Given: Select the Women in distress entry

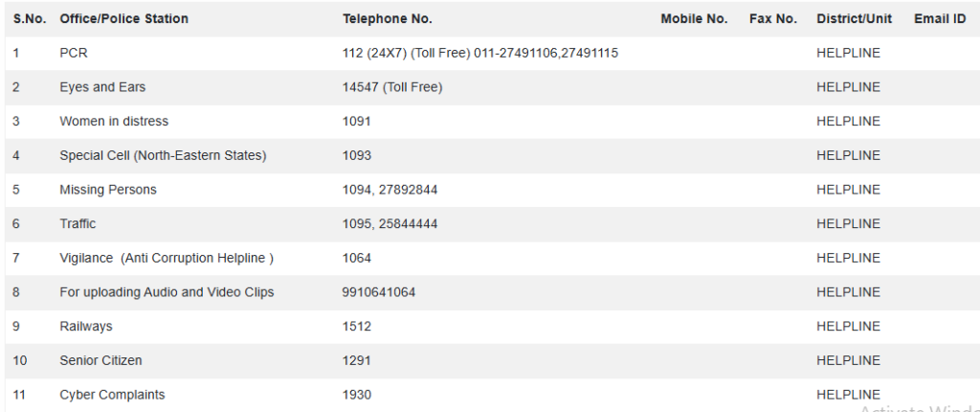Looking at the screenshot, I should point(114,122).
